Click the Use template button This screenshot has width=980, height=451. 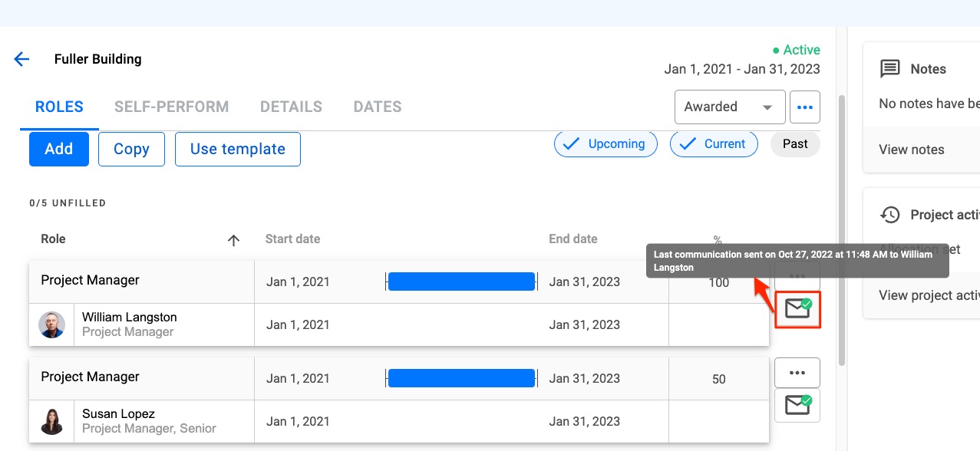click(x=238, y=149)
